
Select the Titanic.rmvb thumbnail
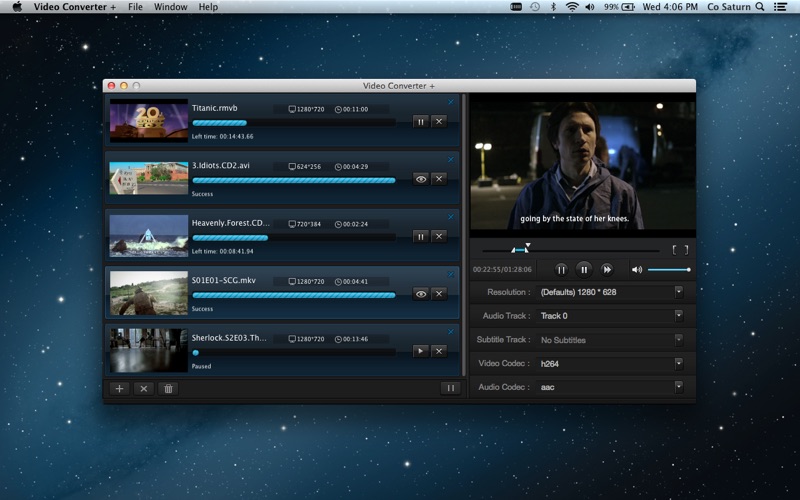[x=148, y=121]
